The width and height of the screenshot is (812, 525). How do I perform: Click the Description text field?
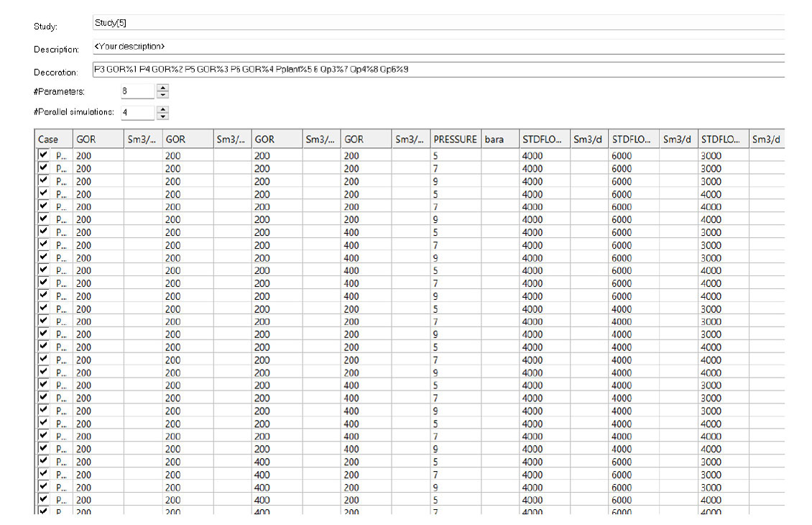[x=438, y=47]
